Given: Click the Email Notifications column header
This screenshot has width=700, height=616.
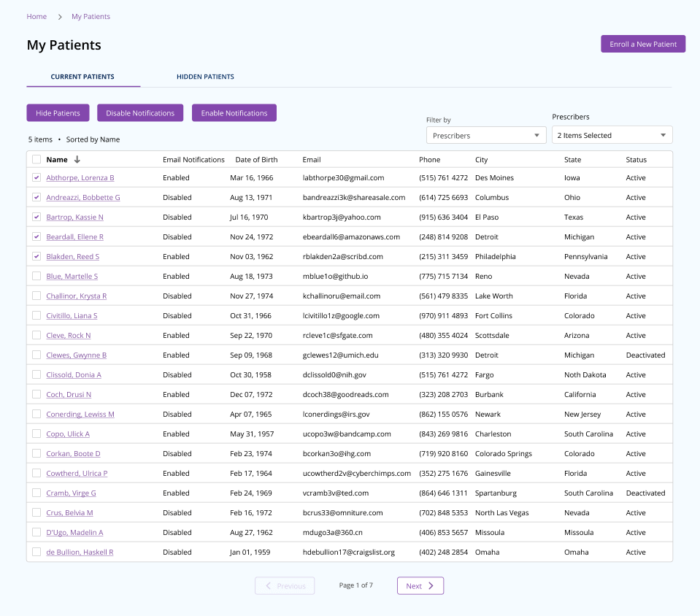Looking at the screenshot, I should click(x=193, y=159).
